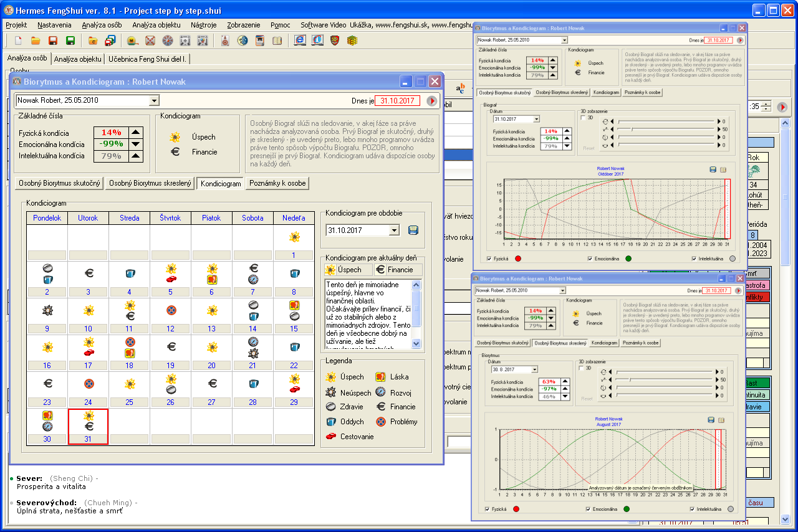
Task: Click the second 3D slider showing value 50
Action: coord(633,129)
